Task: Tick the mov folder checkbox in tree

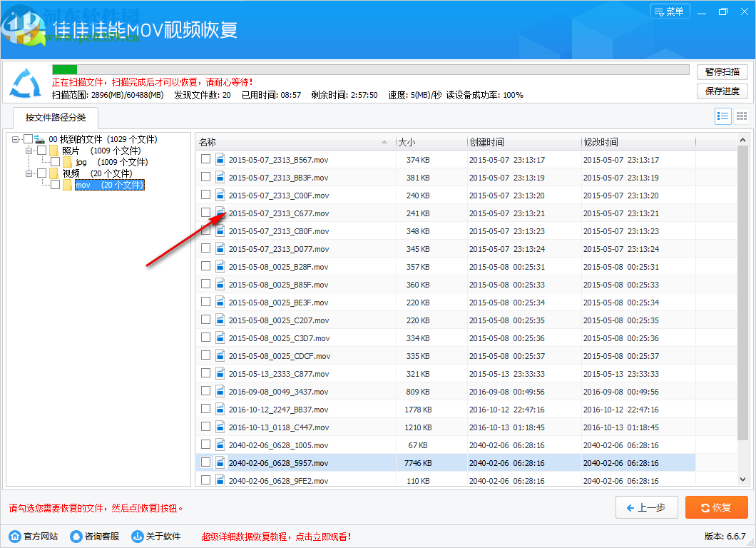Action: pyautogui.click(x=55, y=185)
